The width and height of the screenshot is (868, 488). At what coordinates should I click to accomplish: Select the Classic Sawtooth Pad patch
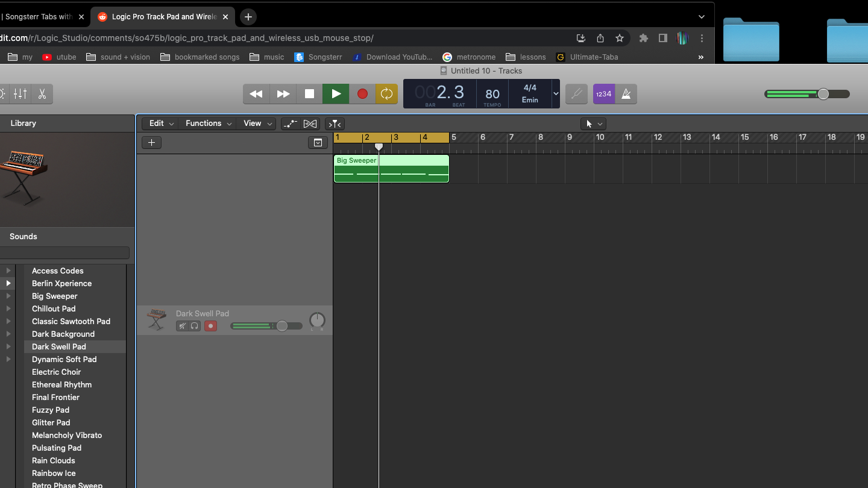tap(71, 321)
